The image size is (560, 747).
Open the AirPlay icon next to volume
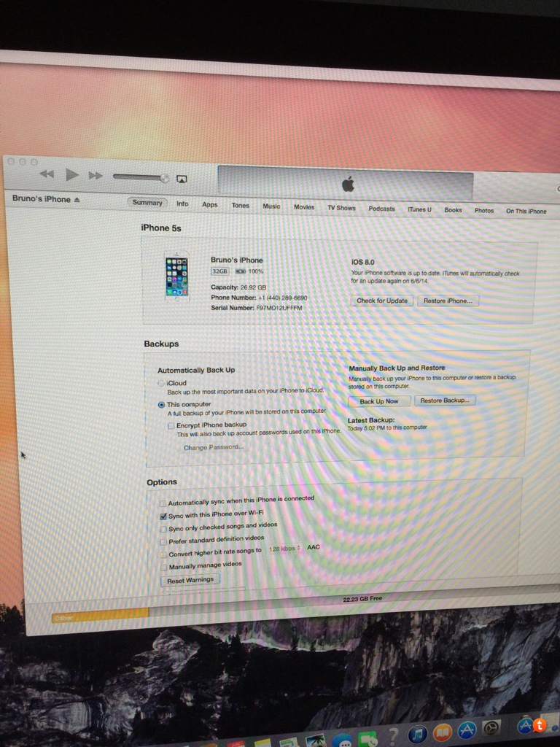(x=182, y=179)
